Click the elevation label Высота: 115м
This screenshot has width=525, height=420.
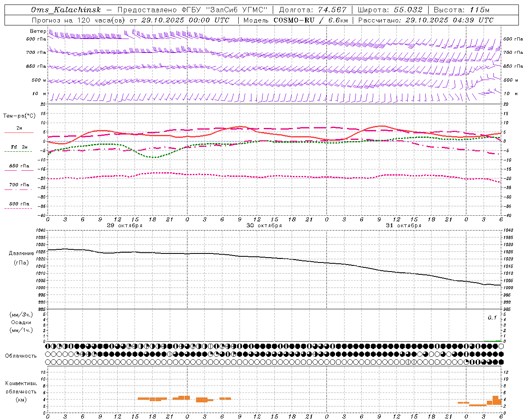coord(461,10)
